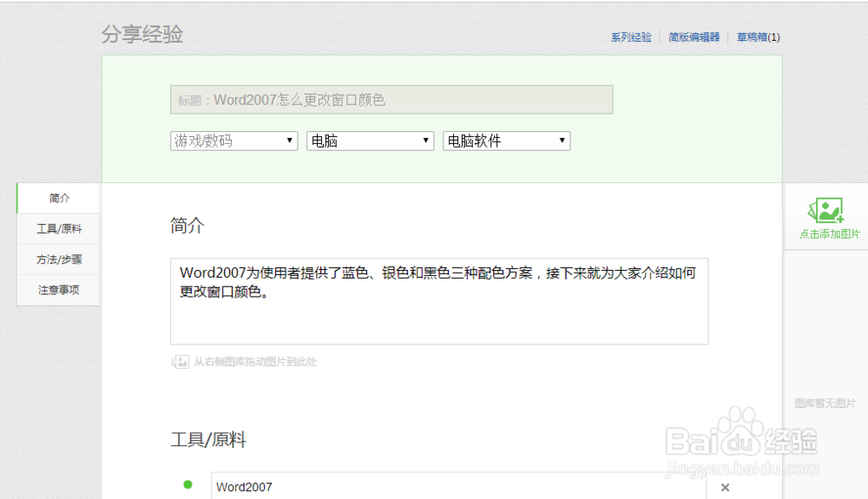868x499 pixels.
Task: Switch to 简版编辑器
Action: pyautogui.click(x=694, y=37)
